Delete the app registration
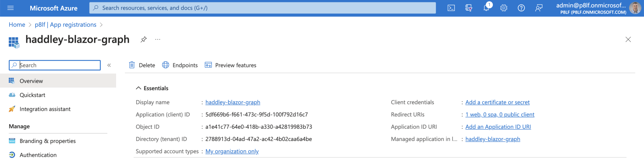Image resolution: width=644 pixels, height=162 pixels. click(142, 65)
